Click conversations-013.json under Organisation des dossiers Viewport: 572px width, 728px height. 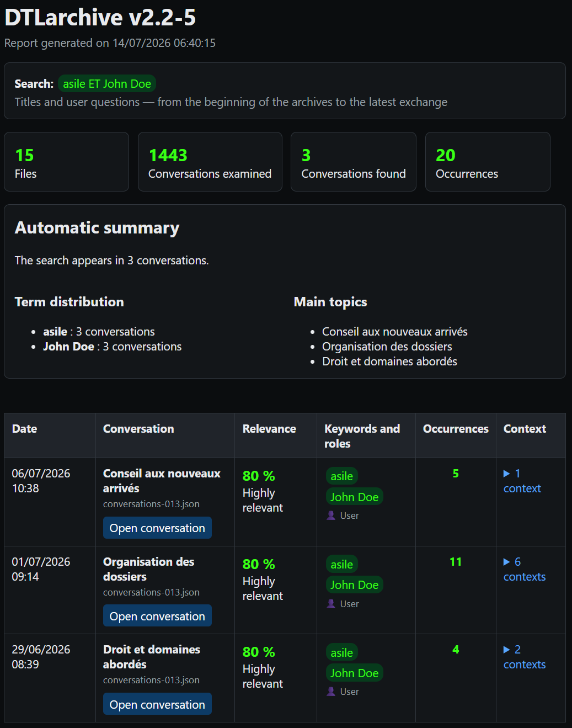point(151,592)
